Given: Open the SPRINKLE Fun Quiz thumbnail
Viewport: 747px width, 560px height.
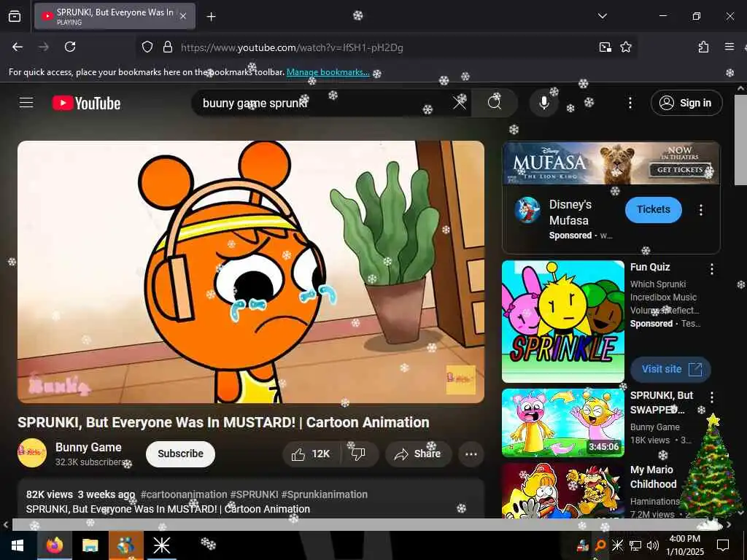Looking at the screenshot, I should 563,322.
